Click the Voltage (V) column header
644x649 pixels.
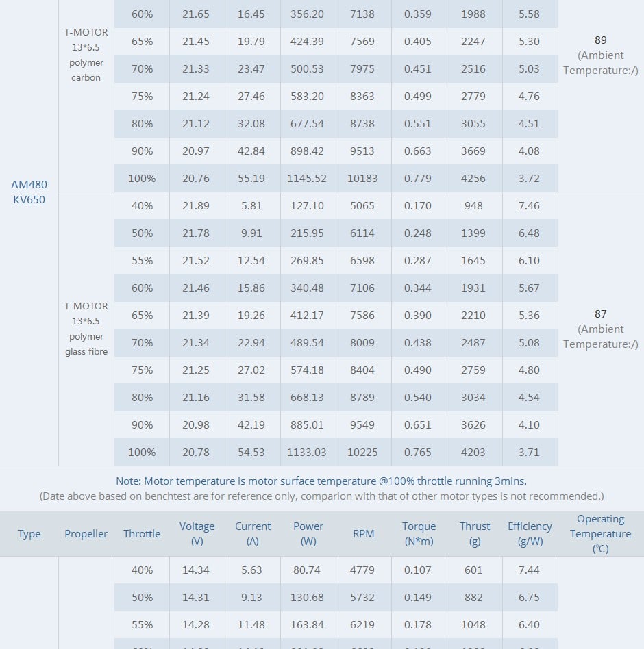(197, 533)
